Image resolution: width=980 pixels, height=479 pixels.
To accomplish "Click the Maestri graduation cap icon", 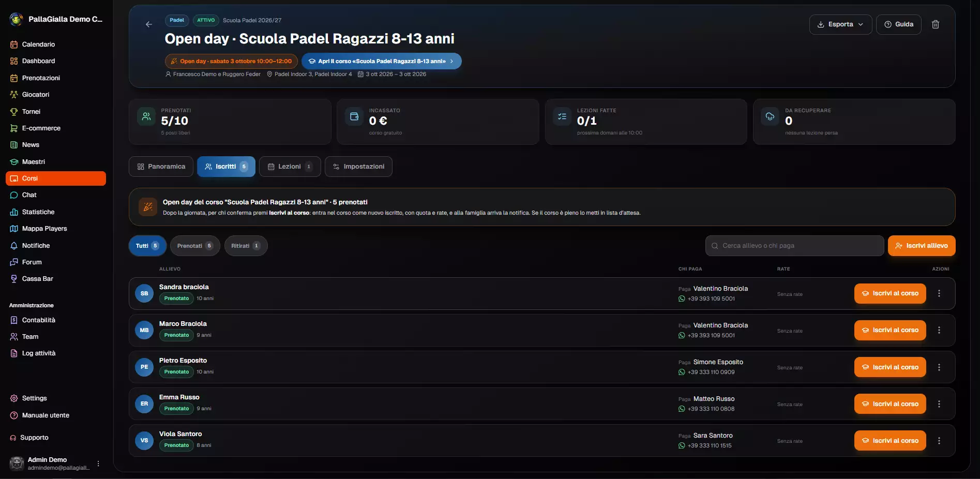I will [x=14, y=162].
